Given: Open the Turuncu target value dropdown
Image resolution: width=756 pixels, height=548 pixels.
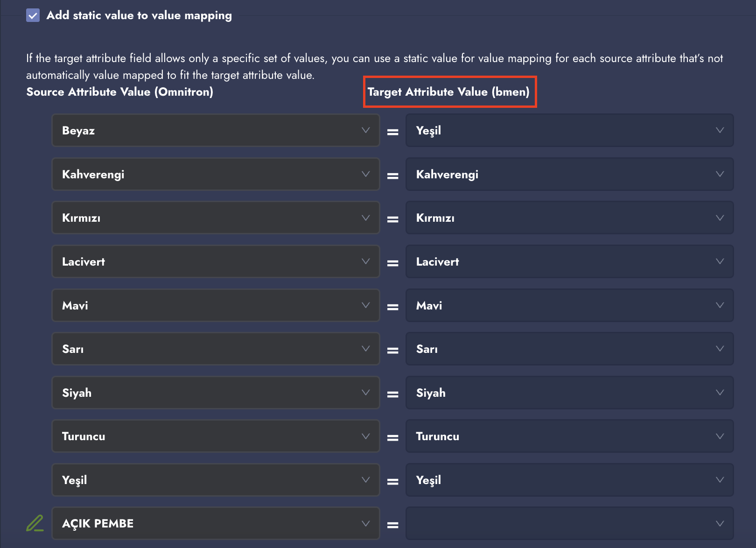Looking at the screenshot, I should [569, 436].
